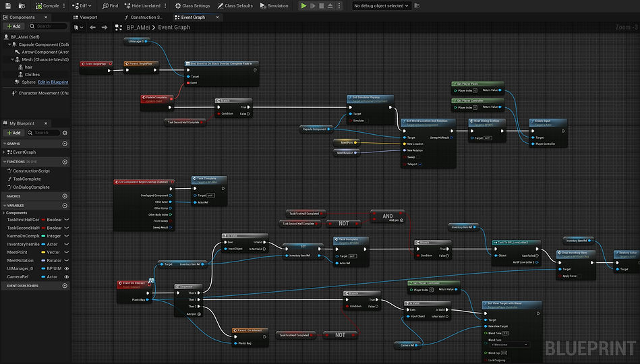Click the Find button

[110, 5]
